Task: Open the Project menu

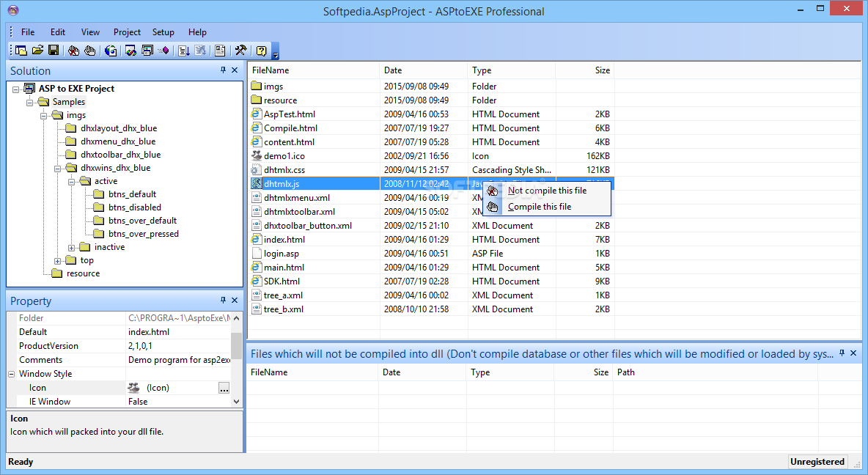Action: tap(127, 32)
